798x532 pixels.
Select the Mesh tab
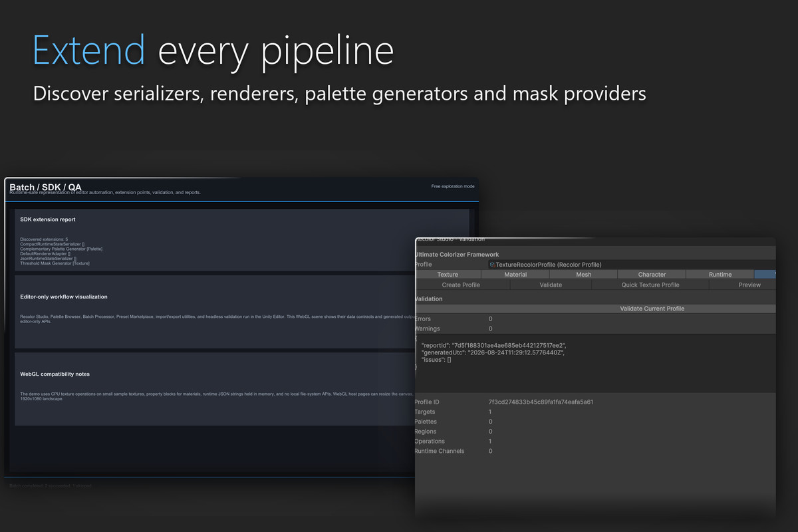pos(584,275)
